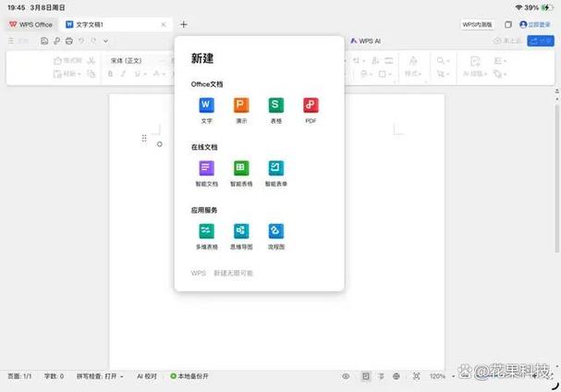This screenshot has height=392, width=561.
Task: Click the battery 39% indicator
Action: pyautogui.click(x=539, y=7)
